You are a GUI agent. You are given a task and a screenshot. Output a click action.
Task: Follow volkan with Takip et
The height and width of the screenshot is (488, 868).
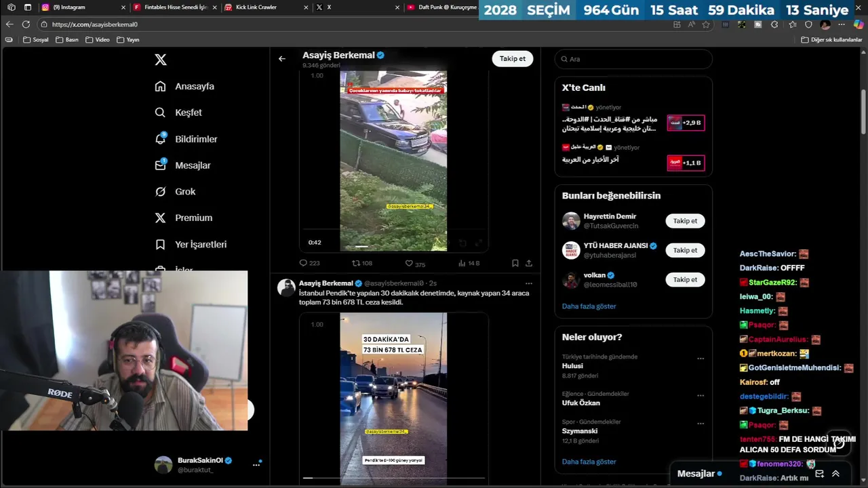pyautogui.click(x=685, y=279)
